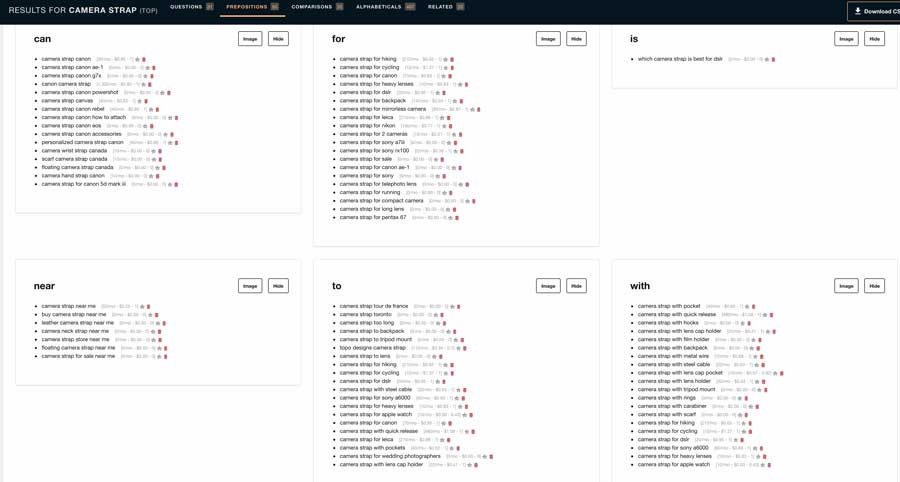Click Image button on the 'can' card
The height and width of the screenshot is (482, 900).
250,39
